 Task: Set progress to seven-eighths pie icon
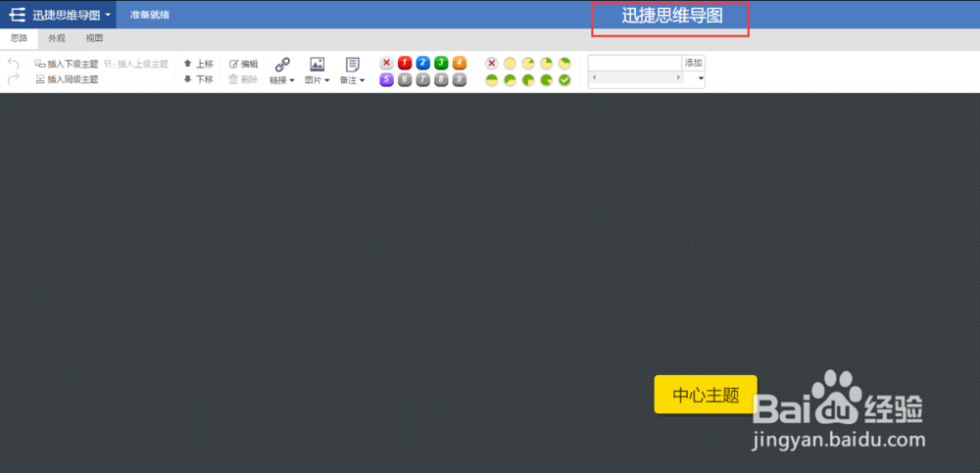pyautogui.click(x=546, y=80)
